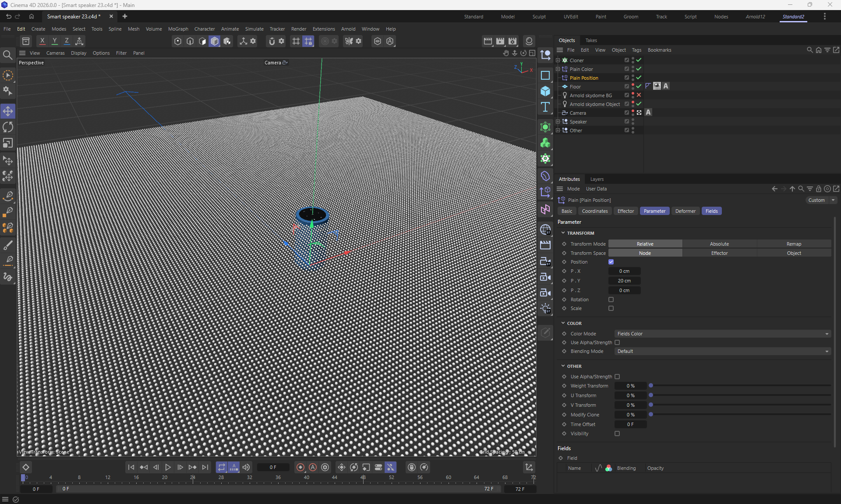841x504 pixels.
Task: Select the Move tool in left toolbar
Action: tap(8, 111)
